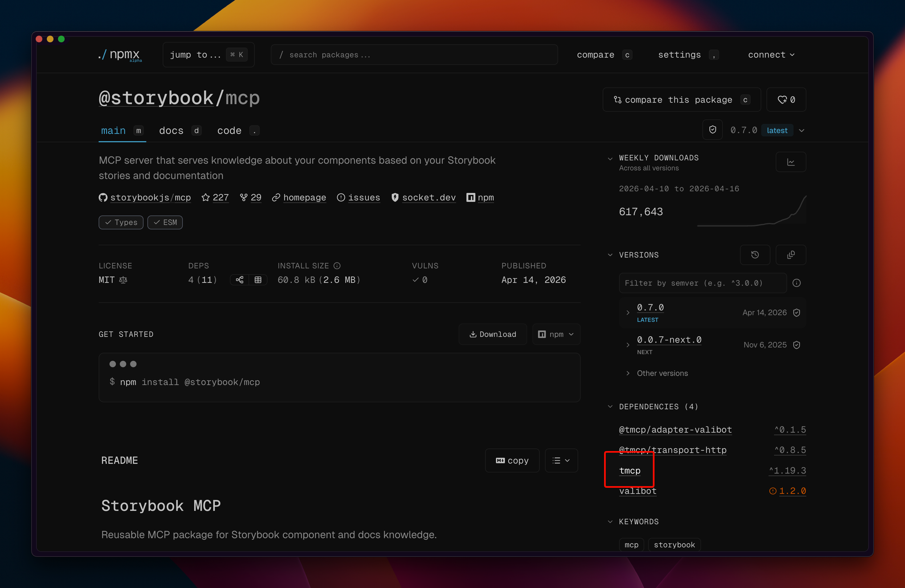Click the ^0.1.5 version range
The height and width of the screenshot is (588, 905).
[790, 430]
